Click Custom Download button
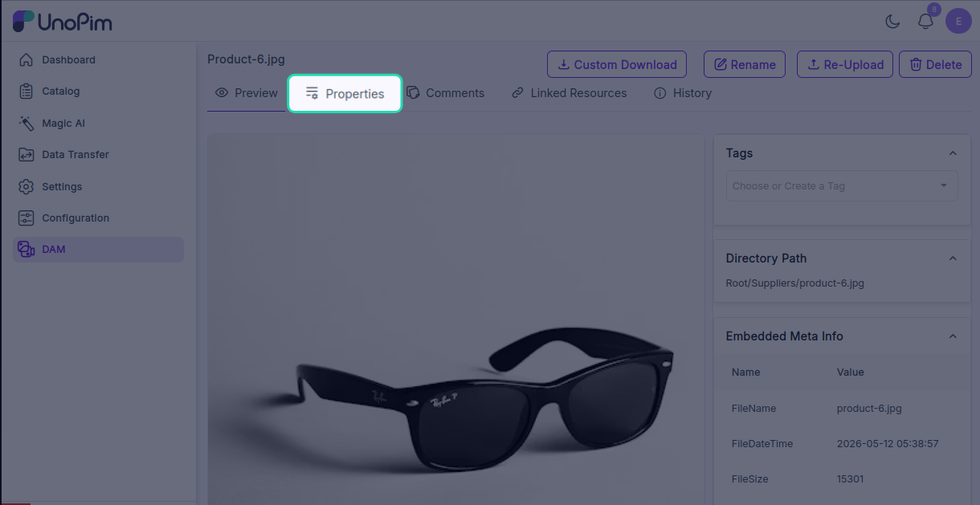 [617, 65]
